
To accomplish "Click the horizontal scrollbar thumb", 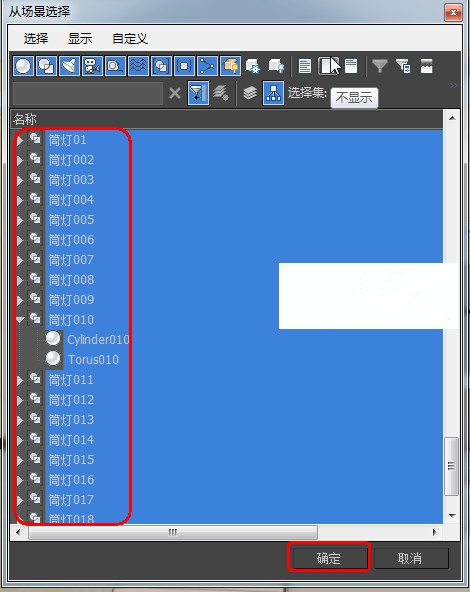I will (173, 532).
